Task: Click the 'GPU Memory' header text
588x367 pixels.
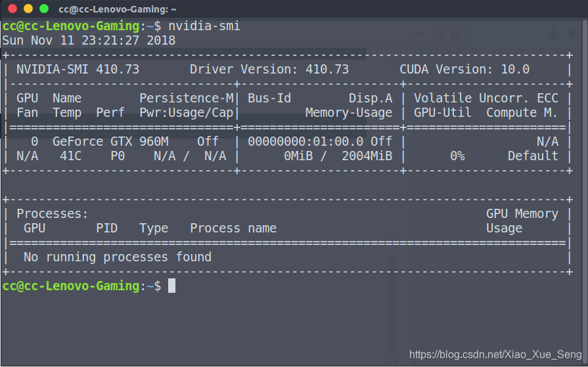Action: coord(522,213)
